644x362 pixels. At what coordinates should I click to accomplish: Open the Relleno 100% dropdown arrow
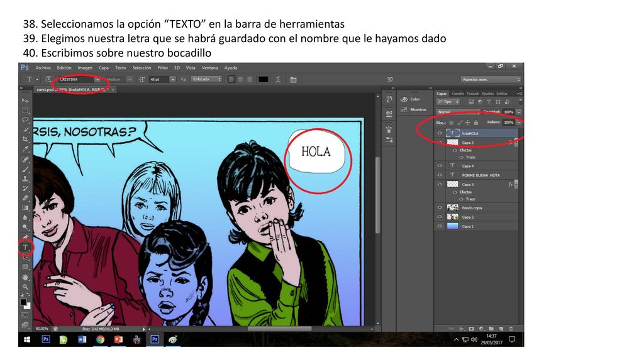pyautogui.click(x=519, y=123)
